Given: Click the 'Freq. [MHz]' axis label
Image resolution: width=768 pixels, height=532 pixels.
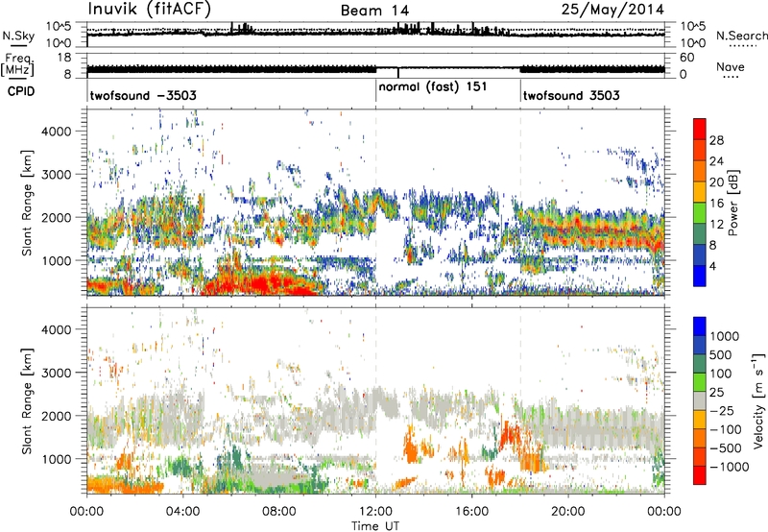Looking at the screenshot, I should coord(17,64).
